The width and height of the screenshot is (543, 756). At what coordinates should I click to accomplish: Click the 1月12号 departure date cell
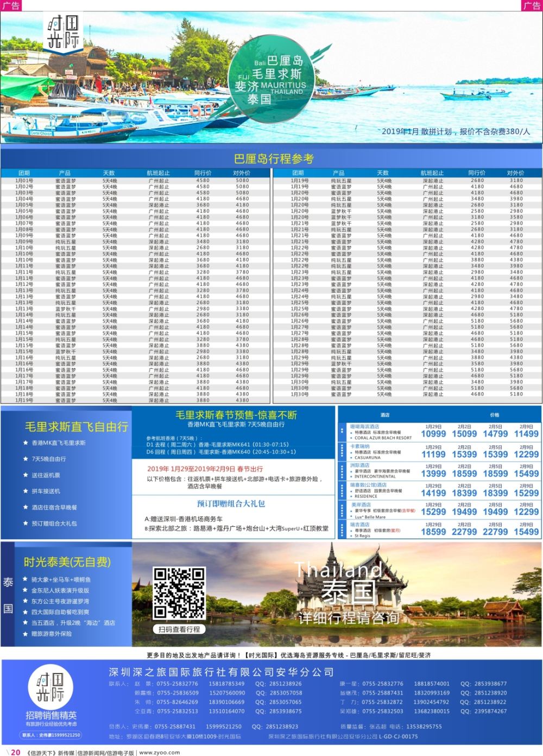[24, 284]
